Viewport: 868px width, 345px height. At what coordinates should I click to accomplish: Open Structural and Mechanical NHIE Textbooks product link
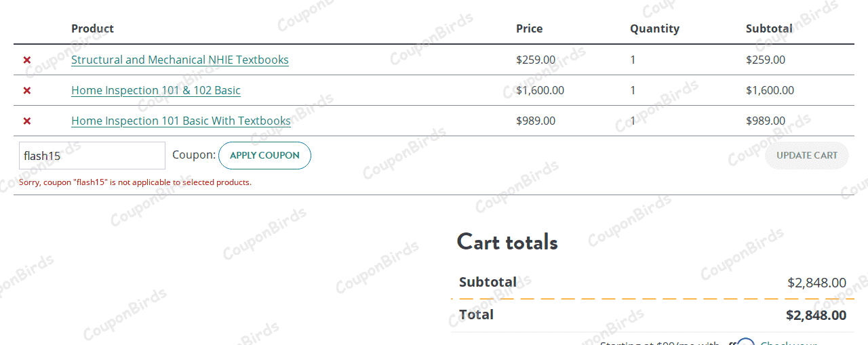point(180,60)
